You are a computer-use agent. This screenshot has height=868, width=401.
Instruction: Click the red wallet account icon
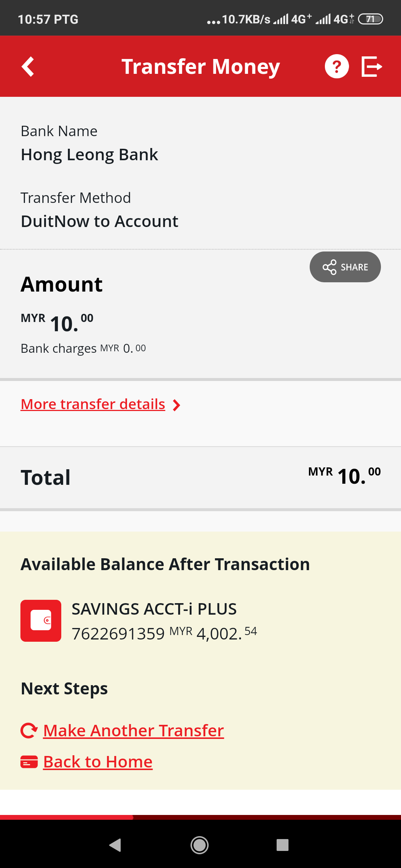tap(41, 621)
